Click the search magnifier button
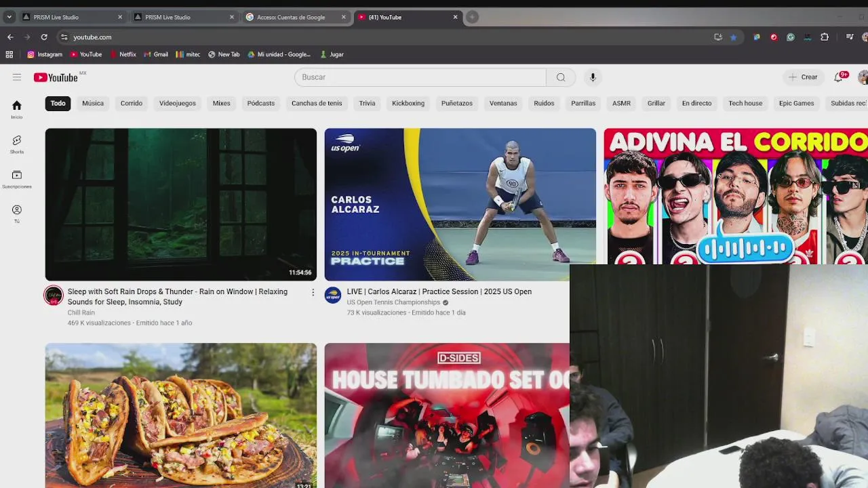Viewport: 868px width, 488px height. [561, 77]
